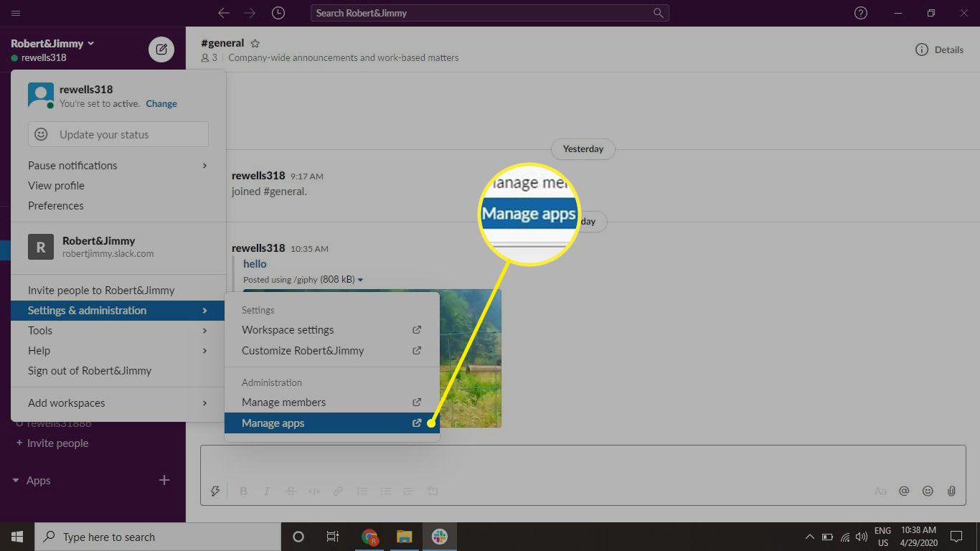Expand Pause notifications submenu

click(118, 165)
